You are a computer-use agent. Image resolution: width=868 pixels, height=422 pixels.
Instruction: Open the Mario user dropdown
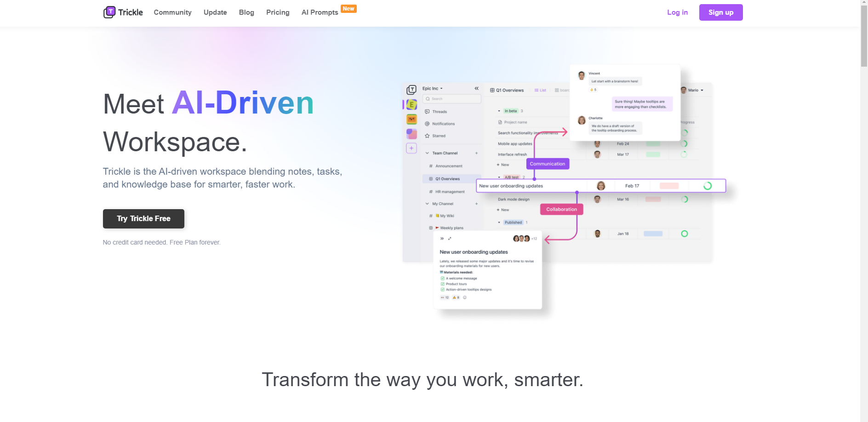click(692, 90)
